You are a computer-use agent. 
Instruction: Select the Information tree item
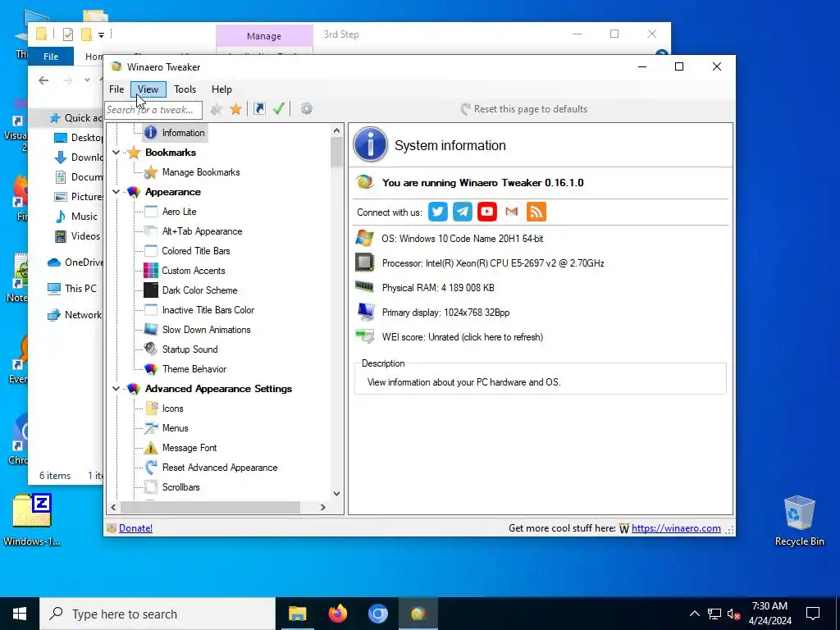point(183,133)
